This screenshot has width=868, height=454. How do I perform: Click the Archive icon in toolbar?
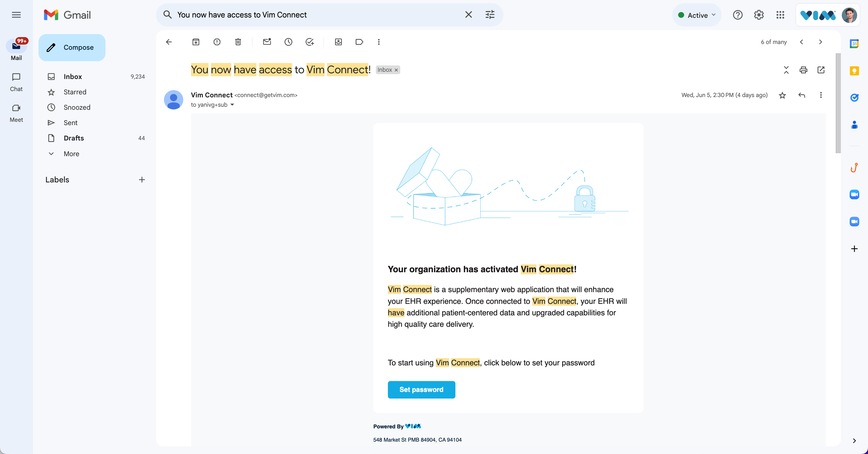point(196,42)
